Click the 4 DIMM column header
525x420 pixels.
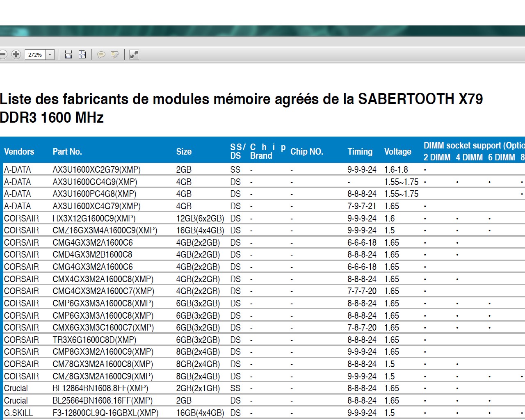point(469,157)
